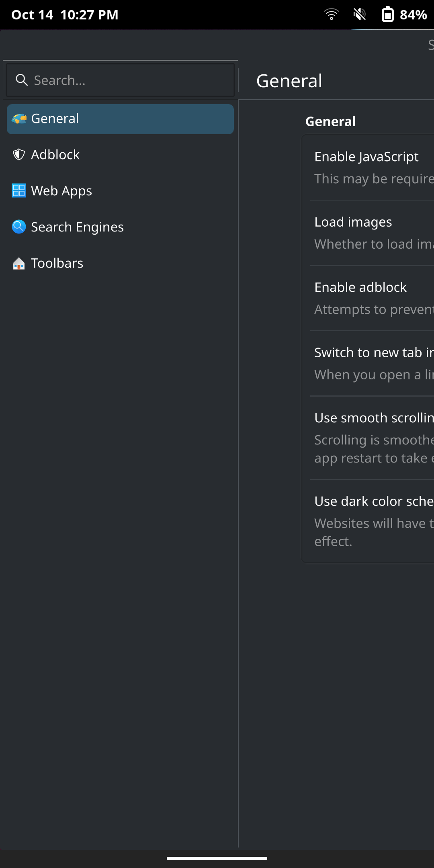Tap the battery status icon
This screenshot has width=434, height=868.
pyautogui.click(x=387, y=14)
